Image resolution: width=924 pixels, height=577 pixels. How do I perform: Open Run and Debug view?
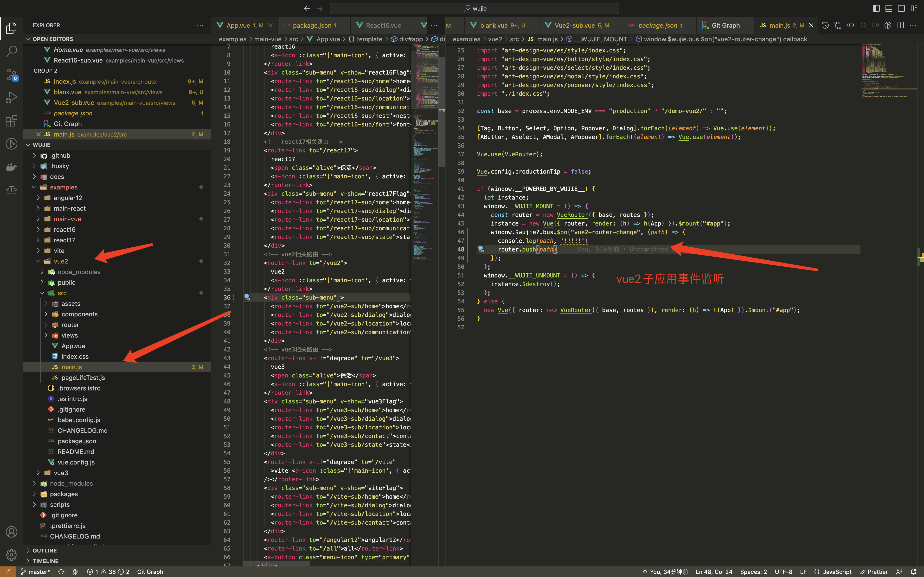pos(12,98)
